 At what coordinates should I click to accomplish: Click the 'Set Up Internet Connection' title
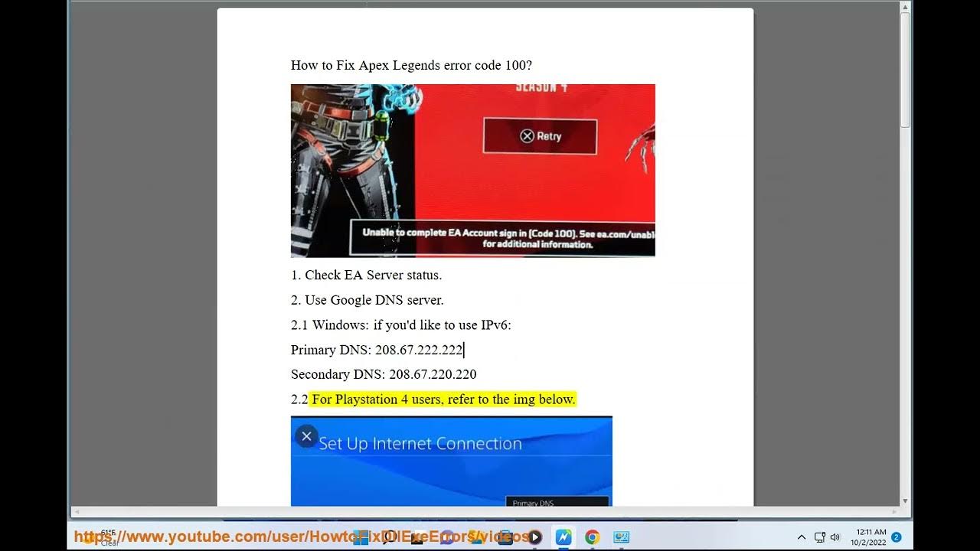tap(420, 444)
